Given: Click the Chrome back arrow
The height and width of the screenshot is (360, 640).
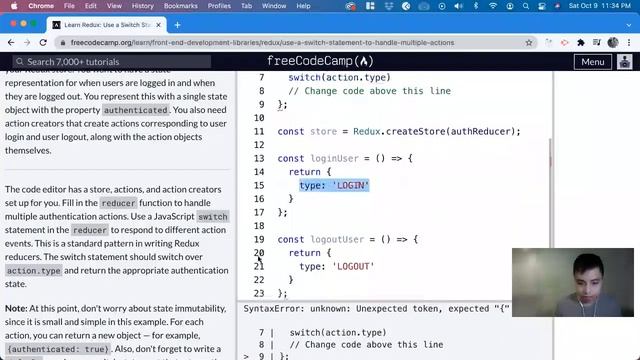Looking at the screenshot, I should pyautogui.click(x=11, y=42).
